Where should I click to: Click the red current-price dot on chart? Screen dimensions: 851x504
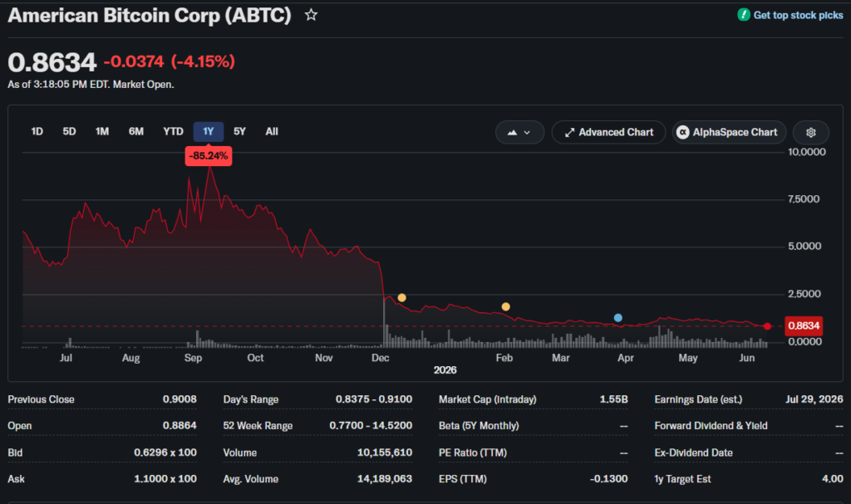pos(767,326)
